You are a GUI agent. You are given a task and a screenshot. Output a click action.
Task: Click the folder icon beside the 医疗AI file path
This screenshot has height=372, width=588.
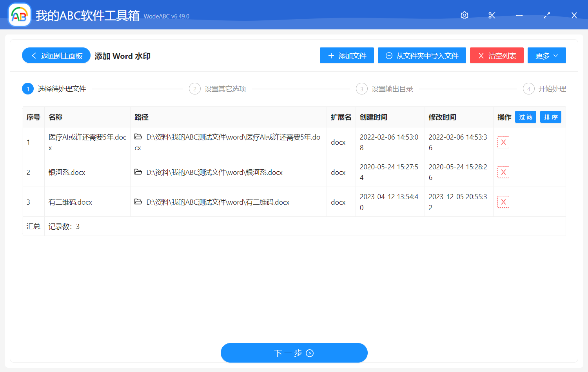(138, 137)
